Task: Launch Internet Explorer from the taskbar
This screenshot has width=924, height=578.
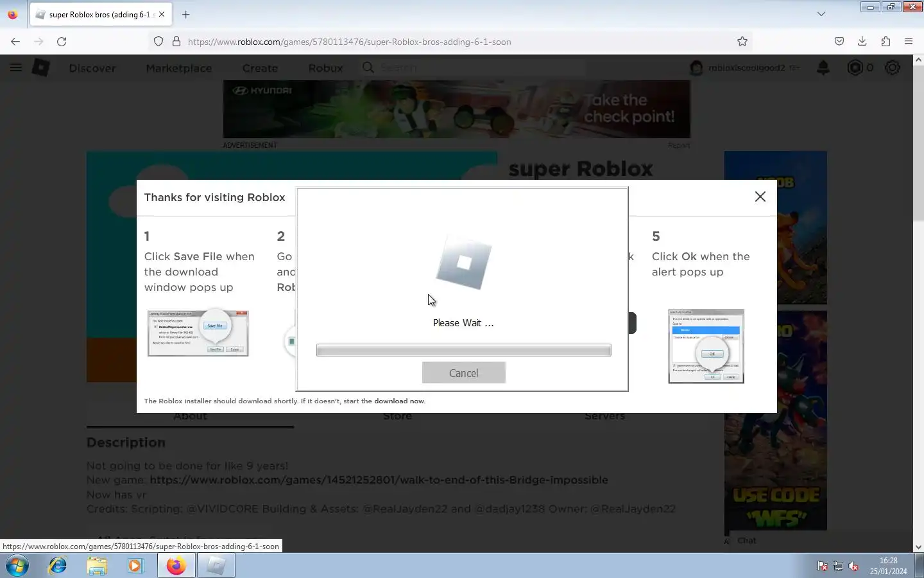Action: (x=58, y=566)
